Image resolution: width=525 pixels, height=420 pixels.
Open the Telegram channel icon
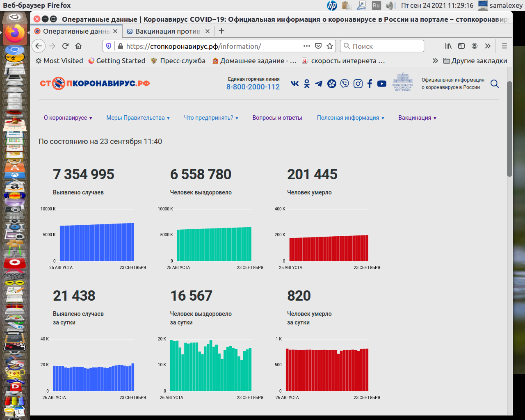coord(319,84)
